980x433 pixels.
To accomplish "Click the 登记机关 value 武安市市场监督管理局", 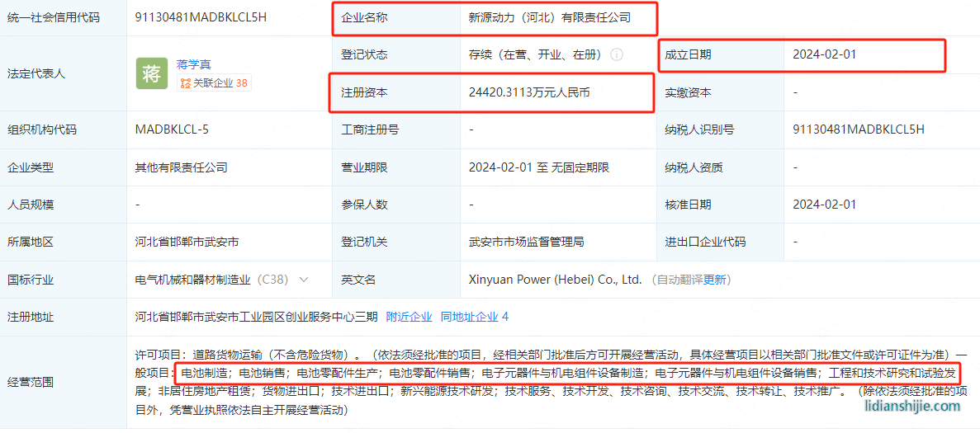I will point(526,242).
